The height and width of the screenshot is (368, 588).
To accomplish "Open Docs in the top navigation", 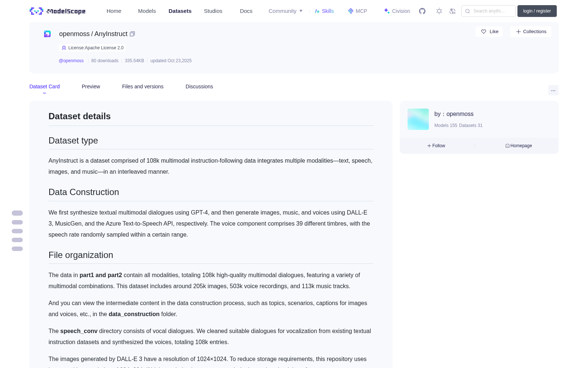I will click(246, 11).
